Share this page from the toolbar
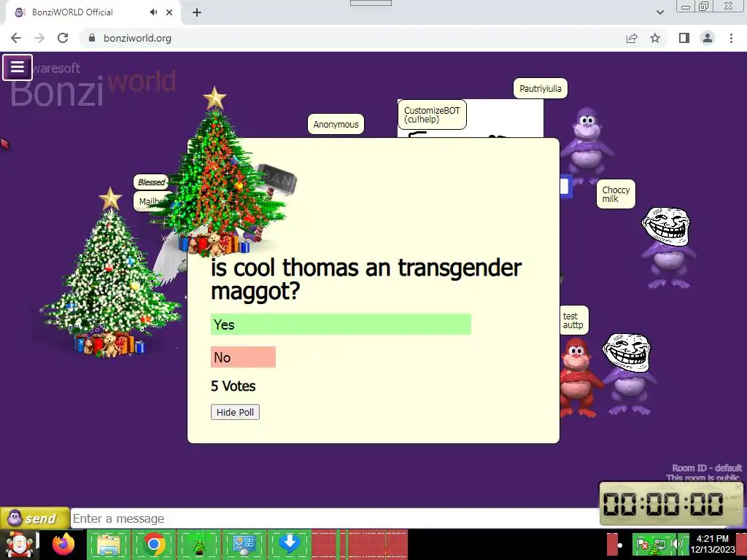Screen dimensions: 747x560 point(632,38)
